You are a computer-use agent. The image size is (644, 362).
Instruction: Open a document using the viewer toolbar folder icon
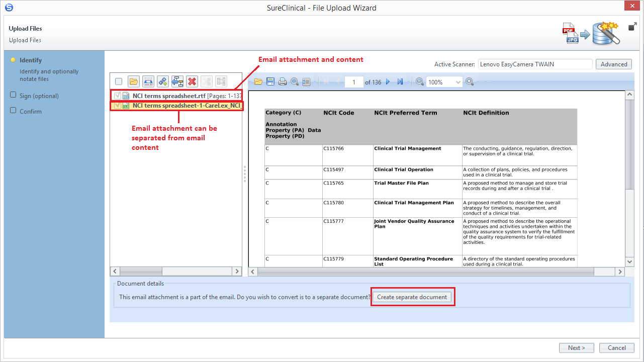coord(258,81)
